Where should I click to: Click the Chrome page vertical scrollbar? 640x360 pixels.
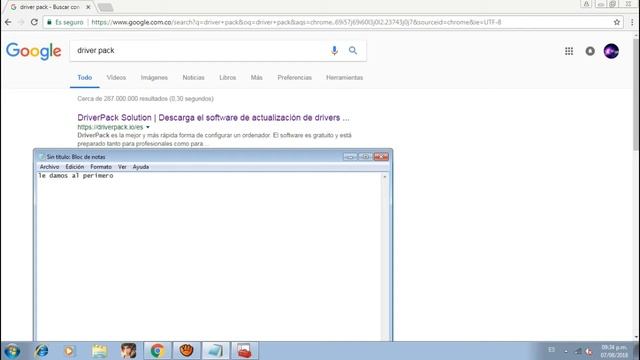pyautogui.click(x=636, y=94)
